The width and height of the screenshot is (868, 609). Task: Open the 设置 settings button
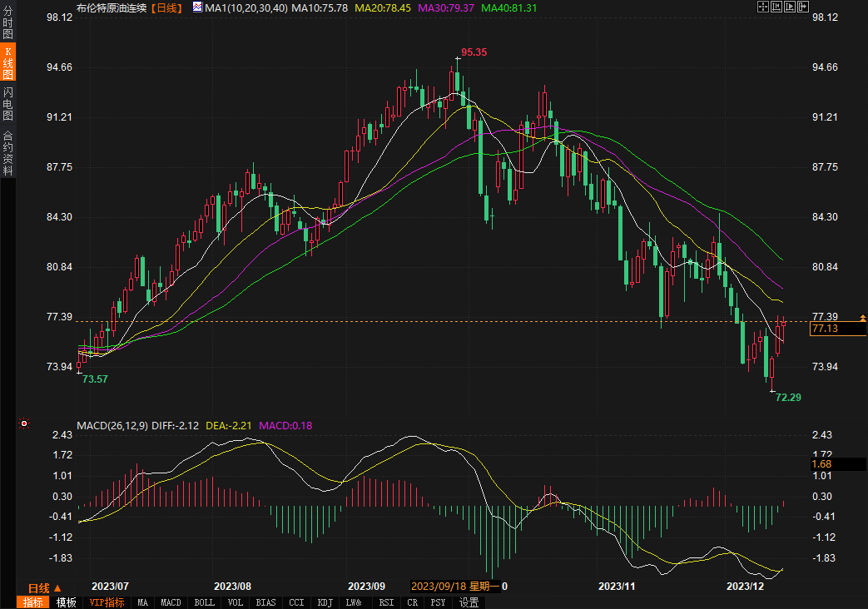[x=469, y=602]
